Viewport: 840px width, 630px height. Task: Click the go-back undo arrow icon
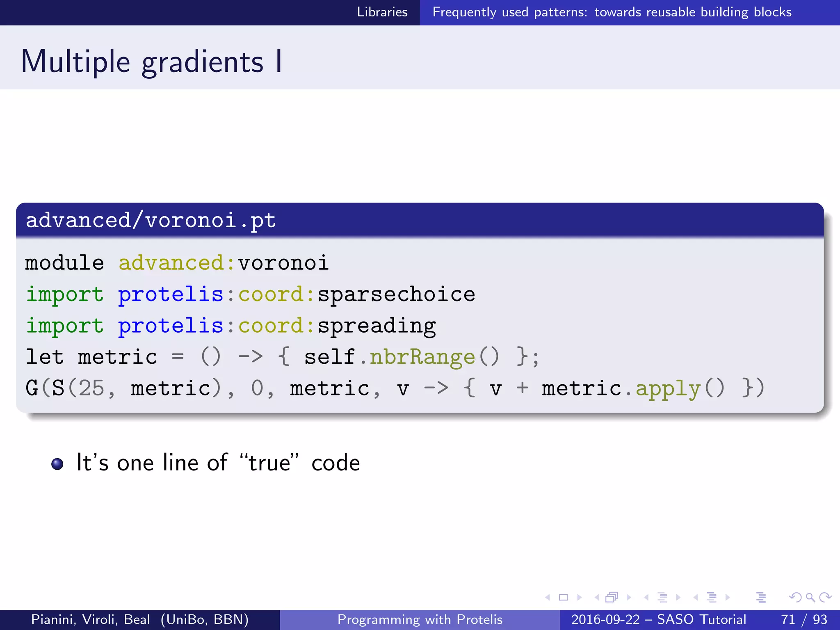tap(795, 598)
